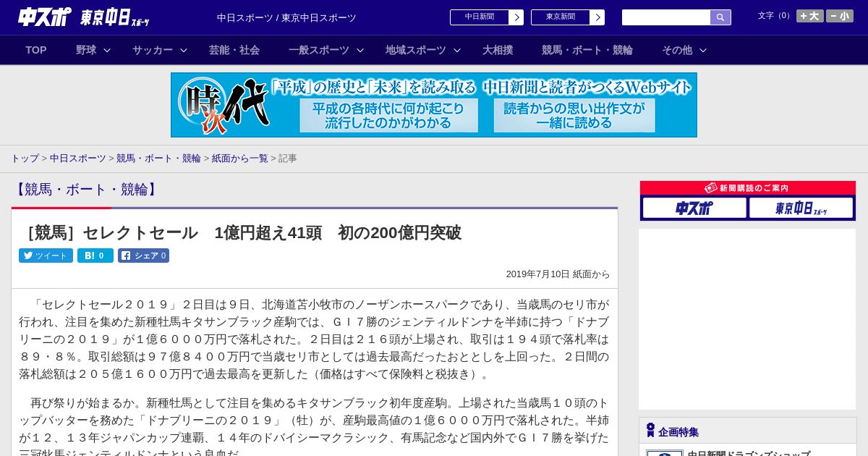868x456 pixels.
Task: Expand the サッカー menu chevron
Action: [184, 50]
